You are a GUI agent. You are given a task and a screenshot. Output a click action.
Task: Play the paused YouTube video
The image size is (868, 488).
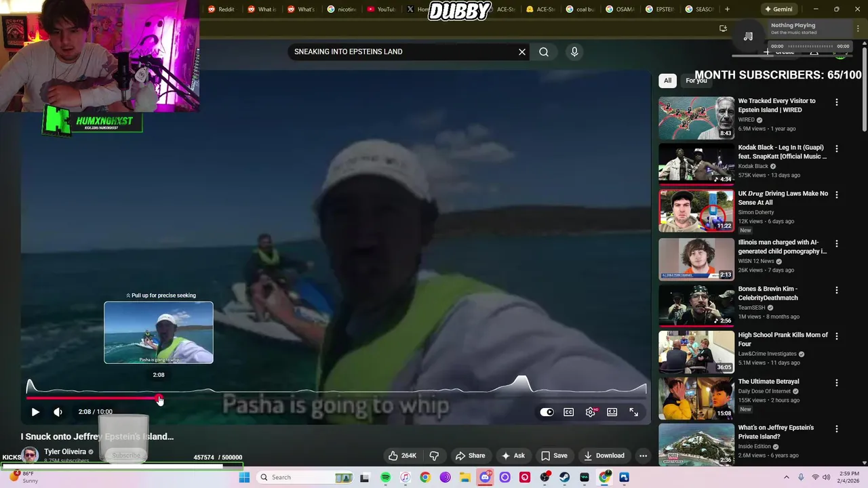[x=35, y=411]
